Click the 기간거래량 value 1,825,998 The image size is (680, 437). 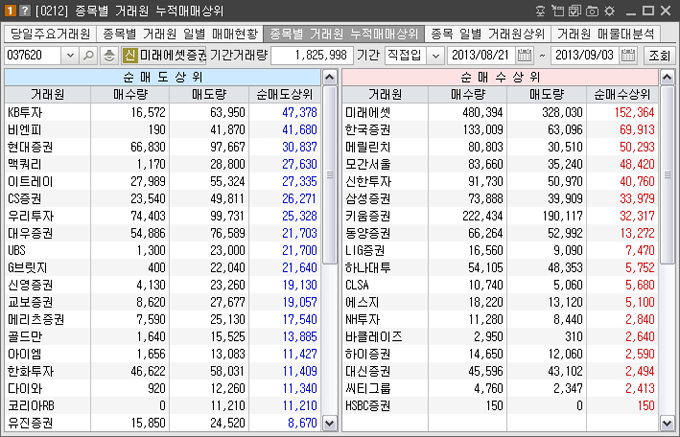pyautogui.click(x=312, y=55)
